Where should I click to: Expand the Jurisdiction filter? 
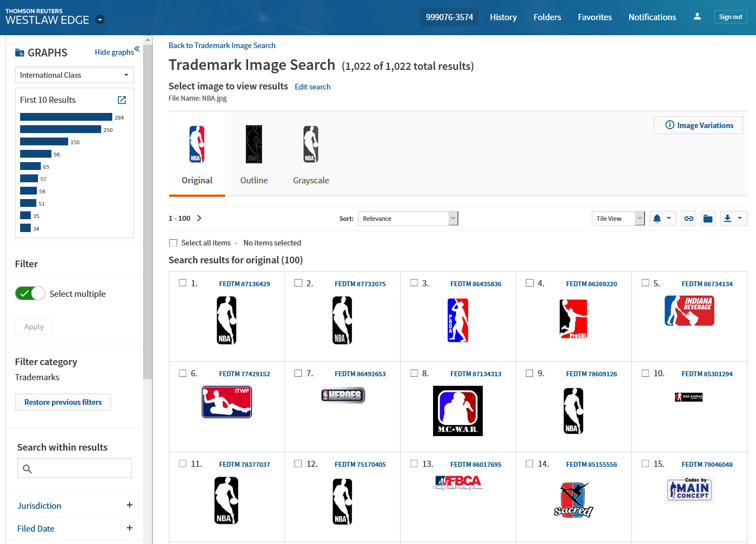click(130, 505)
